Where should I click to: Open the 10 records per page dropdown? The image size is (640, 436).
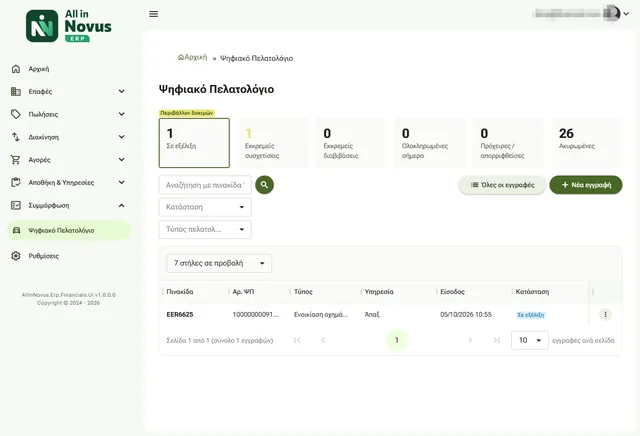tap(529, 340)
